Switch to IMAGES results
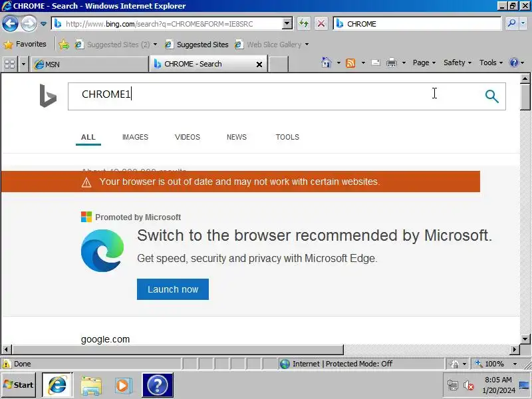The height and width of the screenshot is (399, 532). point(135,137)
